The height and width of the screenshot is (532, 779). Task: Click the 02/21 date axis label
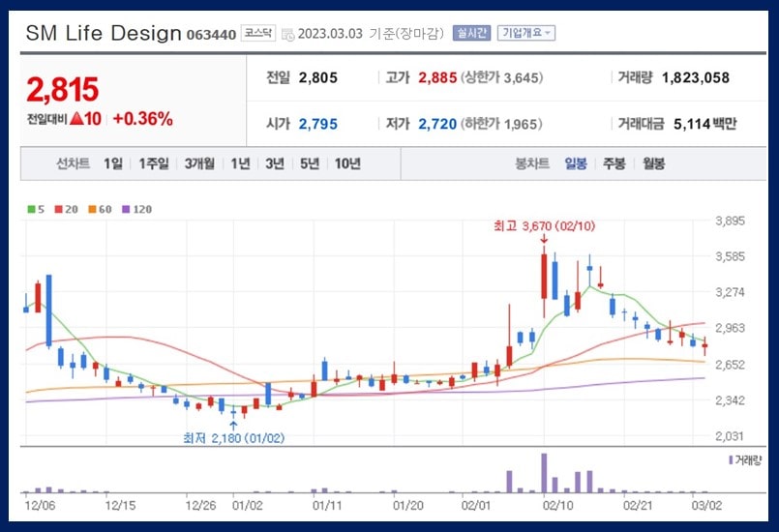(639, 506)
